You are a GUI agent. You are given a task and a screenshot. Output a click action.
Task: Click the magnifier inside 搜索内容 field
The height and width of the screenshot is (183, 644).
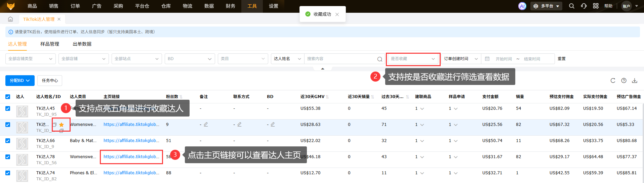[x=380, y=59]
